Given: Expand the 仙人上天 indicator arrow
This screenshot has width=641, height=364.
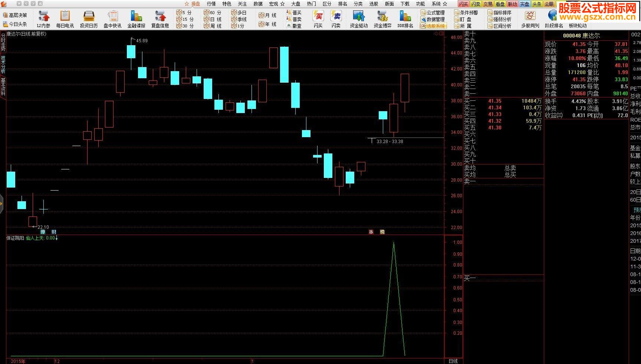Looking at the screenshot, I should [57, 238].
